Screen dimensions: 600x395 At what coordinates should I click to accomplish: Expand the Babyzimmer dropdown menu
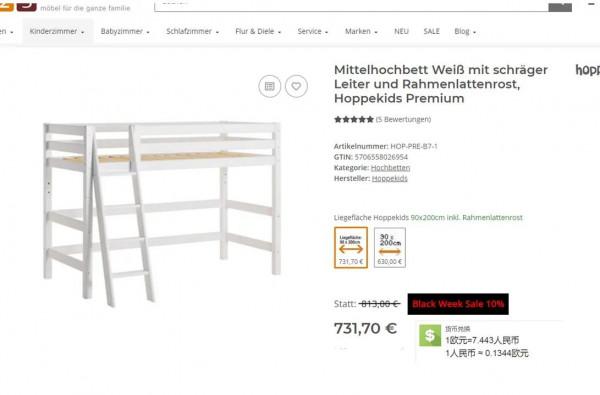click(x=125, y=31)
